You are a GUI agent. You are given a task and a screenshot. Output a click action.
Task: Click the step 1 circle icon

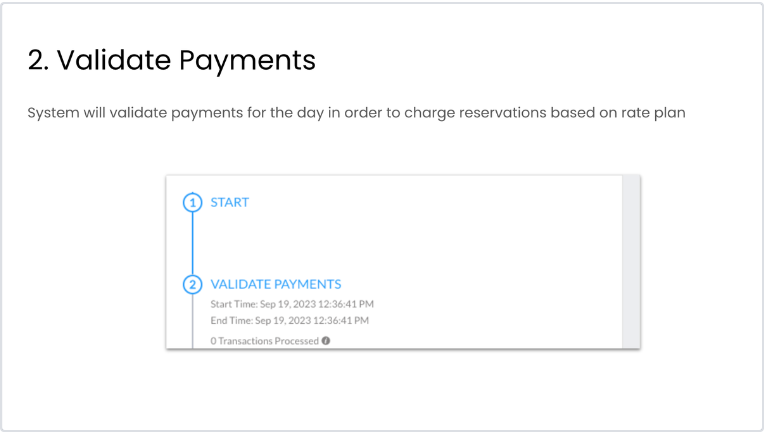(x=192, y=203)
